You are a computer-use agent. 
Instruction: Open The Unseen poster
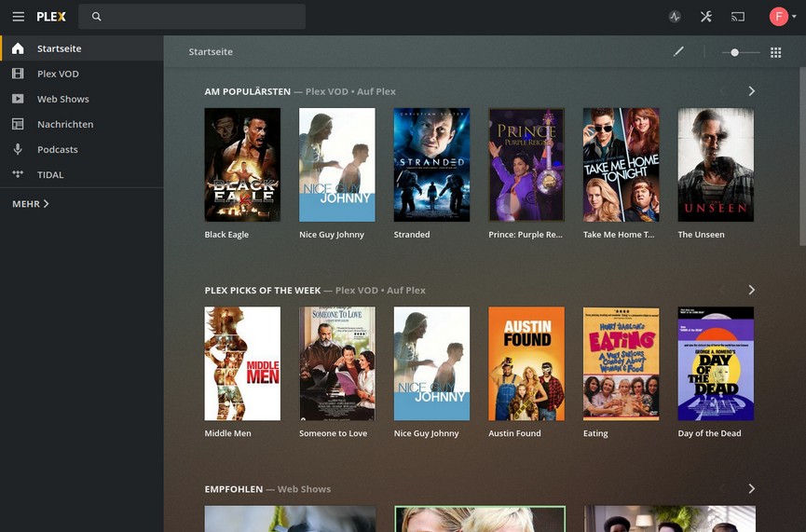coord(716,165)
